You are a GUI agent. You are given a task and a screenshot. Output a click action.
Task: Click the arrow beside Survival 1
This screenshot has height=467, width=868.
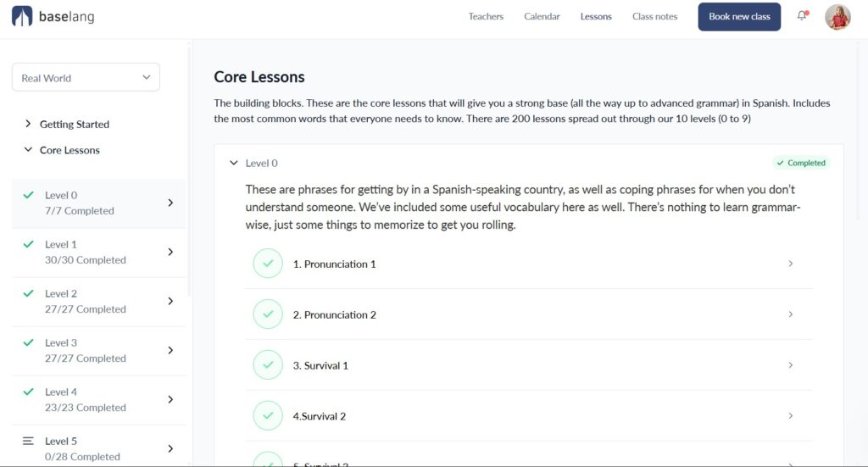click(x=790, y=365)
